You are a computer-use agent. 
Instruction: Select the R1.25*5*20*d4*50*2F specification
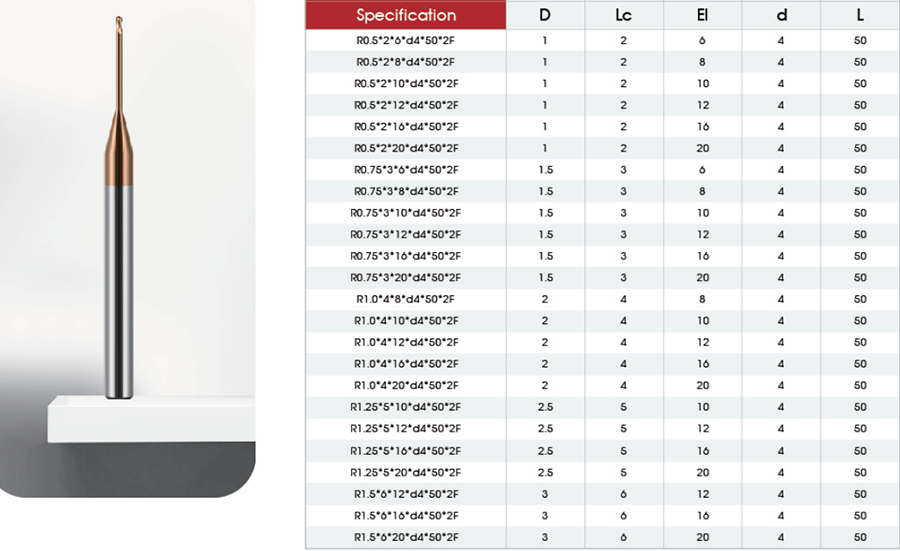[406, 472]
